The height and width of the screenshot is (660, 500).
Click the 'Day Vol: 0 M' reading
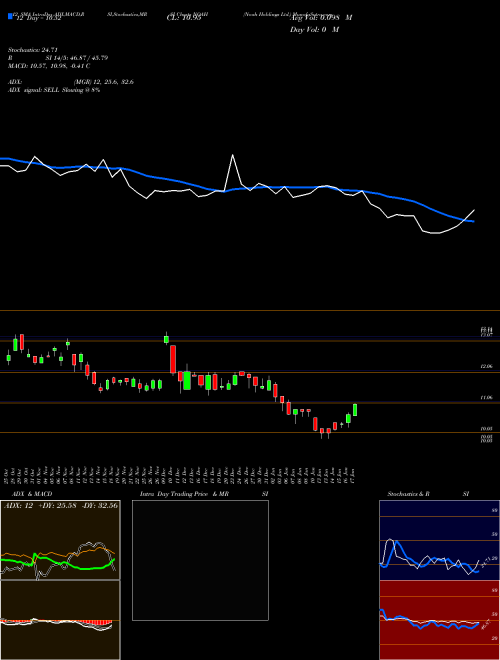(314, 30)
